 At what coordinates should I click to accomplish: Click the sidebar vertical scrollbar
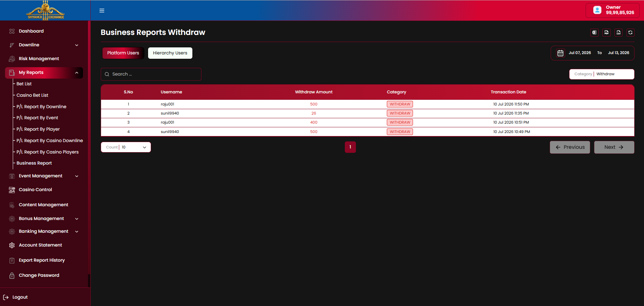click(89, 148)
